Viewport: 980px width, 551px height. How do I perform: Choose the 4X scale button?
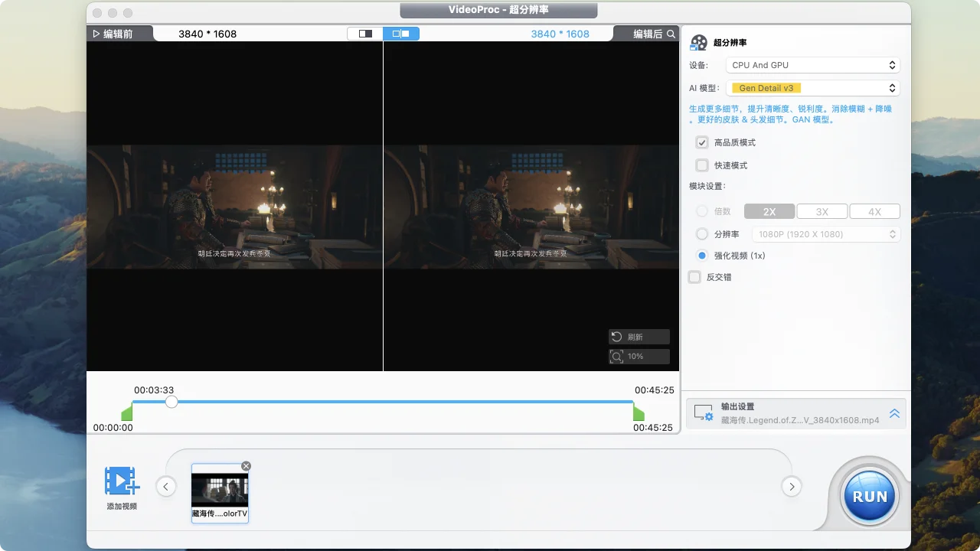coord(874,212)
